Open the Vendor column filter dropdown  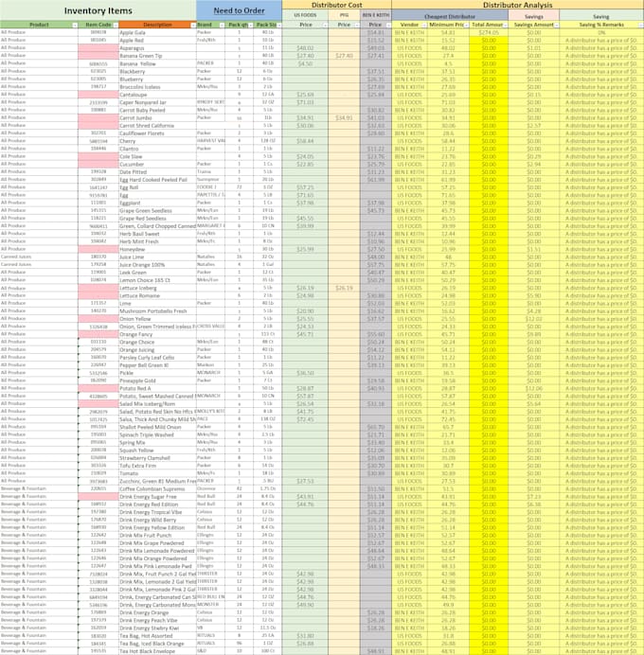point(423,25)
